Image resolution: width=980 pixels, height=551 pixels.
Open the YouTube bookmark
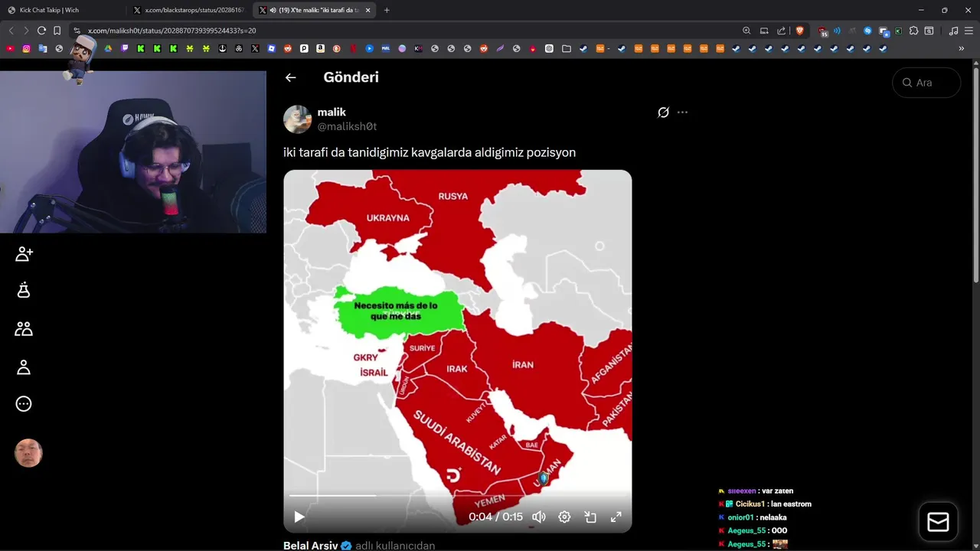[9, 48]
